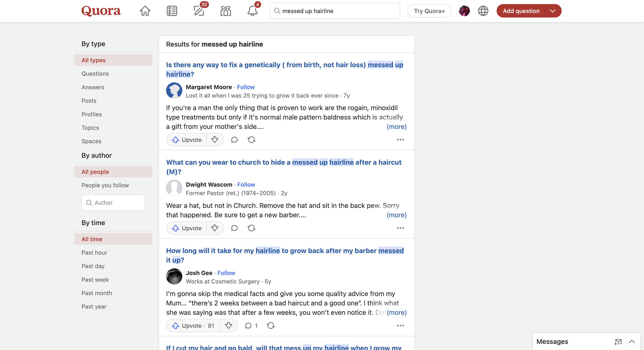Share Dwight Wascom's answer
This screenshot has height=350, width=644.
point(251,228)
